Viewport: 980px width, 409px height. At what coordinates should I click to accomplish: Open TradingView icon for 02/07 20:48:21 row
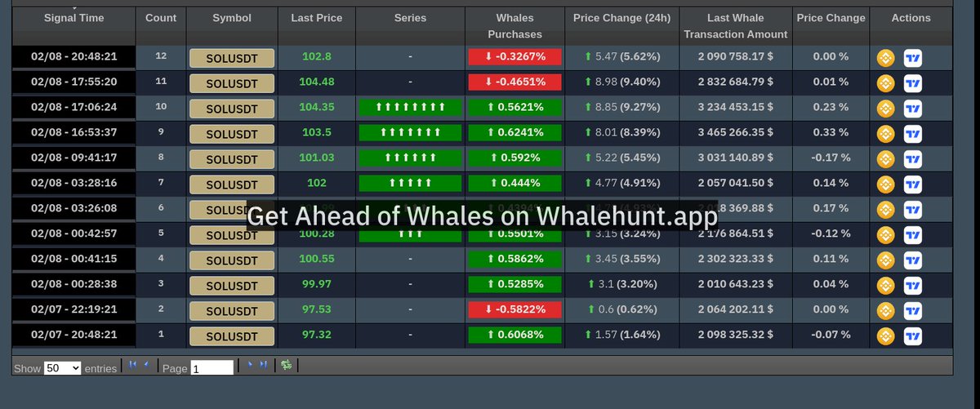point(913,336)
